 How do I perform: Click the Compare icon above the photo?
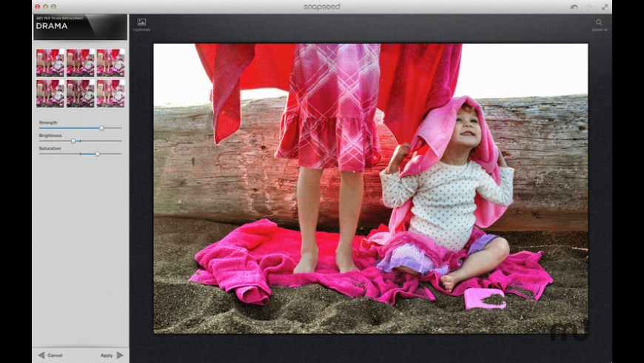141,23
